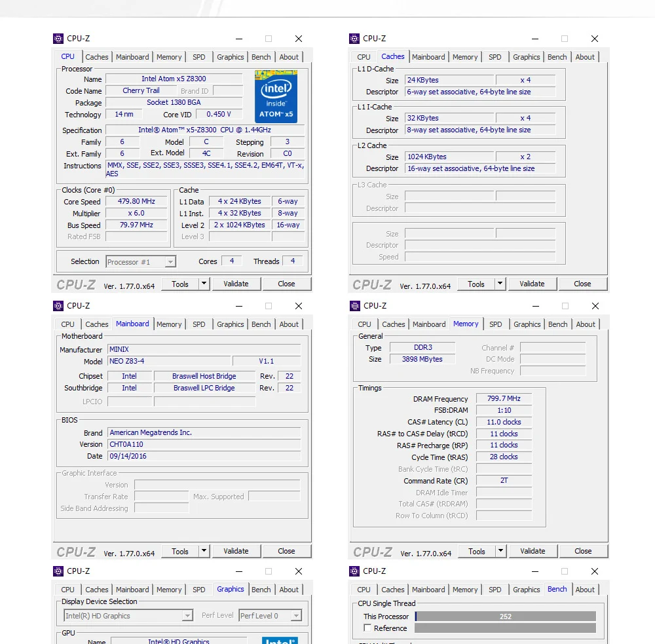655x644 pixels.
Task: Switch to the Graphics tab in the Memory window
Action: pos(527,324)
